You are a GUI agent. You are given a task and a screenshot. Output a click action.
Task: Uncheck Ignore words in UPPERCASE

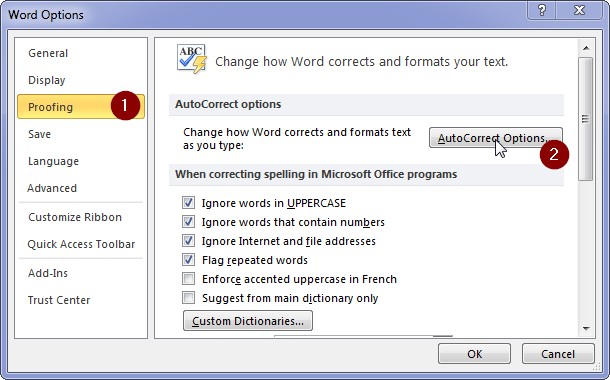(189, 203)
